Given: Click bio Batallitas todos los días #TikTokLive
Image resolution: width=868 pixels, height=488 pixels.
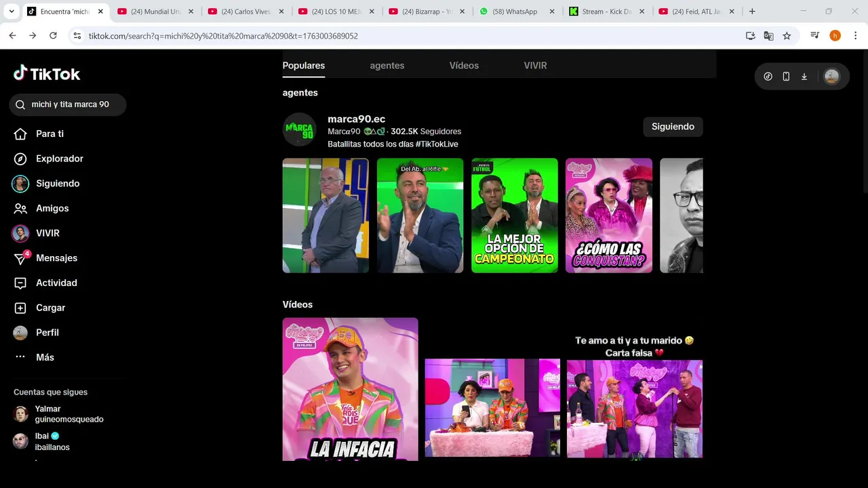Looking at the screenshot, I should [393, 144].
